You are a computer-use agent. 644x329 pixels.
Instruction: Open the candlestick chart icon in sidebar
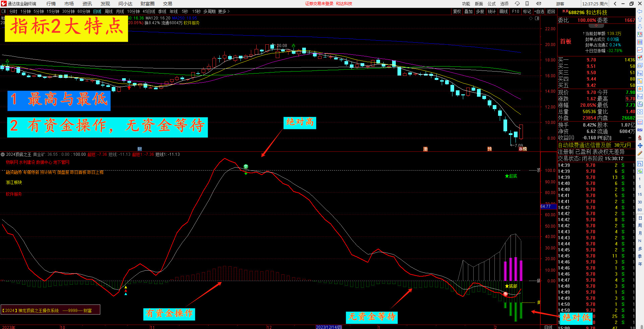[x=640, y=58]
